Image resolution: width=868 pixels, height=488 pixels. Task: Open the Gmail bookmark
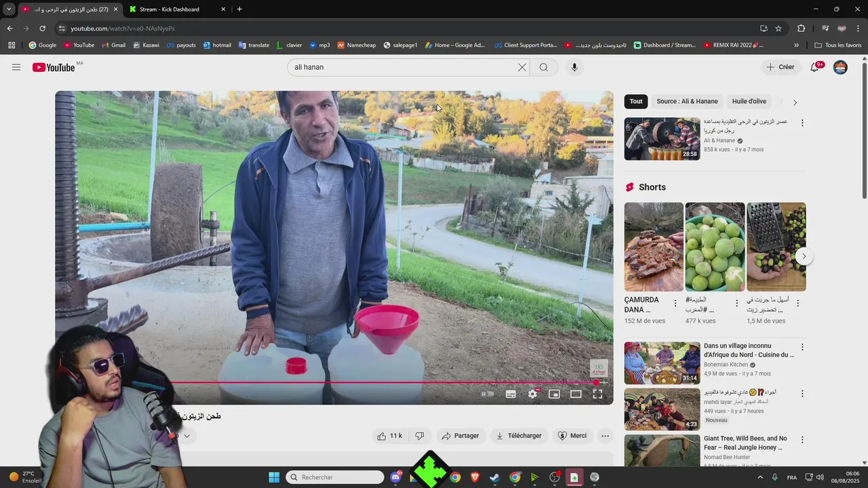click(x=113, y=45)
